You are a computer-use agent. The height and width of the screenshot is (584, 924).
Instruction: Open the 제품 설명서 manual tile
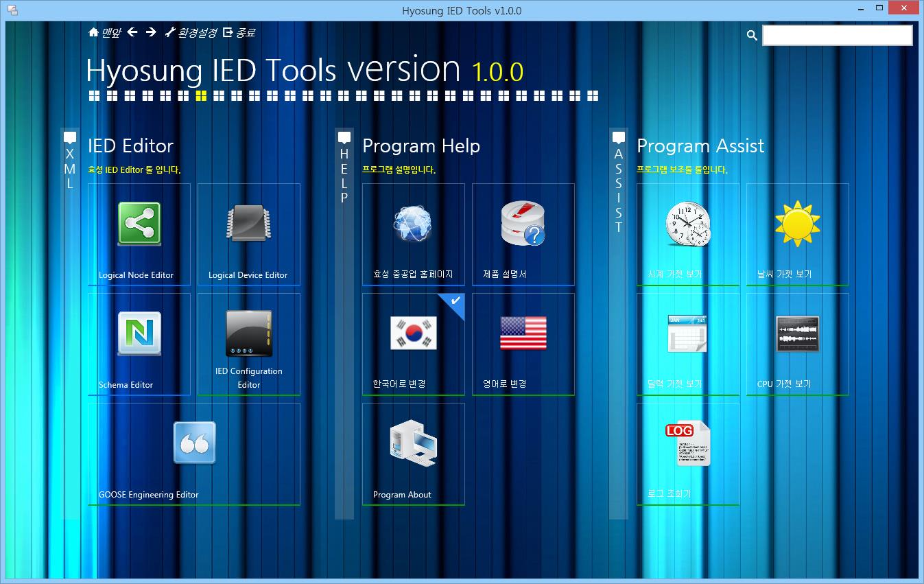523,234
